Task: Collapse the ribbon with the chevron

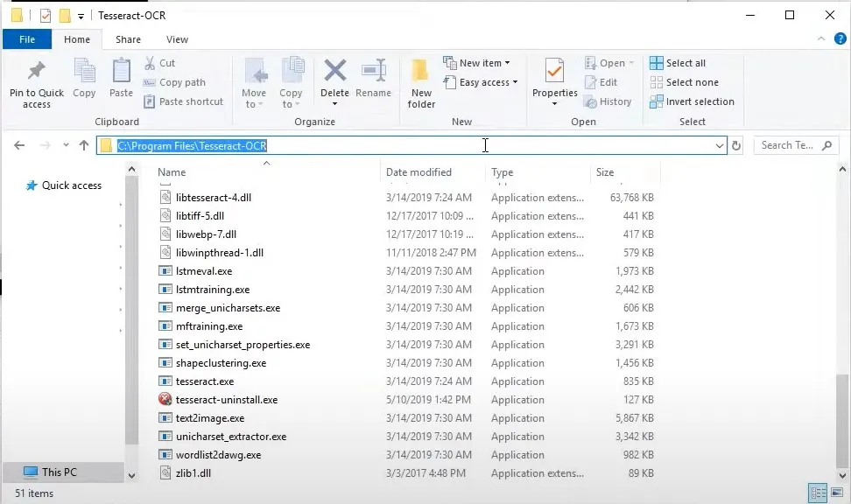Action: [x=821, y=38]
